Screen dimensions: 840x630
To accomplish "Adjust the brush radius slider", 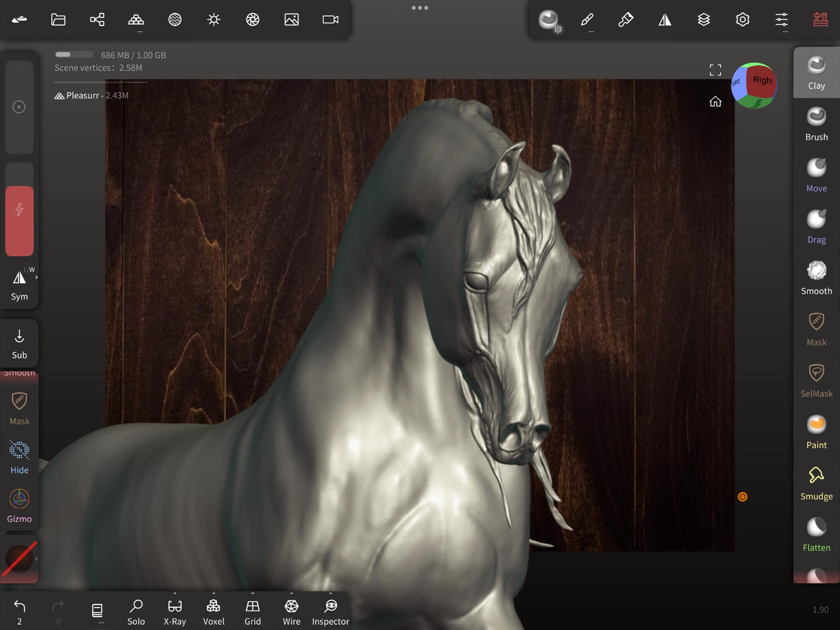I will coord(19,107).
